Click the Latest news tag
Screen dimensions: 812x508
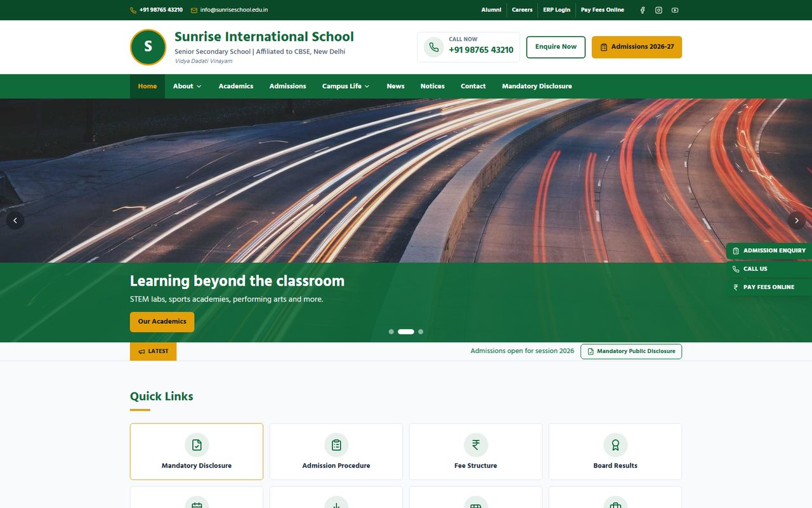click(x=153, y=352)
